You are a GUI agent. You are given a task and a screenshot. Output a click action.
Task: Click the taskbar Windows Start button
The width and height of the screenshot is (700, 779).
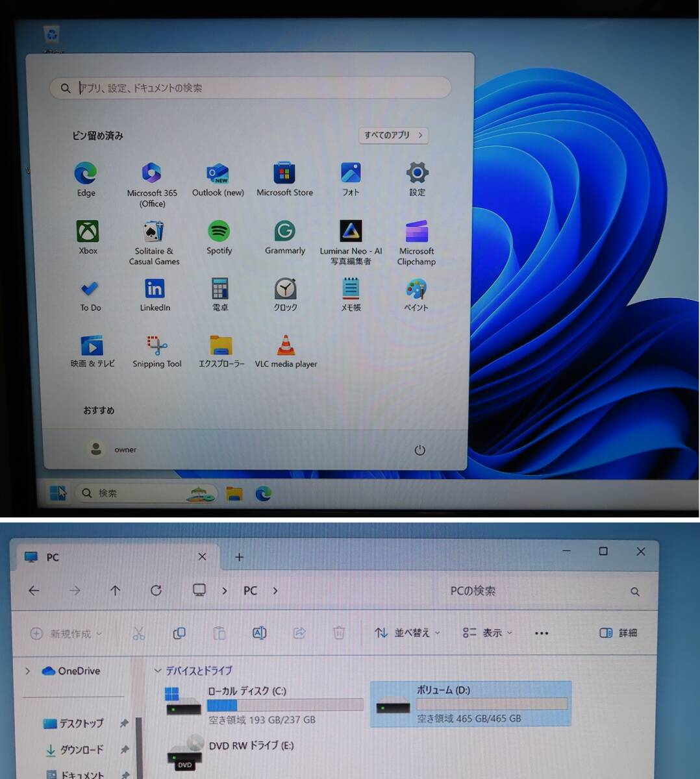pyautogui.click(x=58, y=493)
